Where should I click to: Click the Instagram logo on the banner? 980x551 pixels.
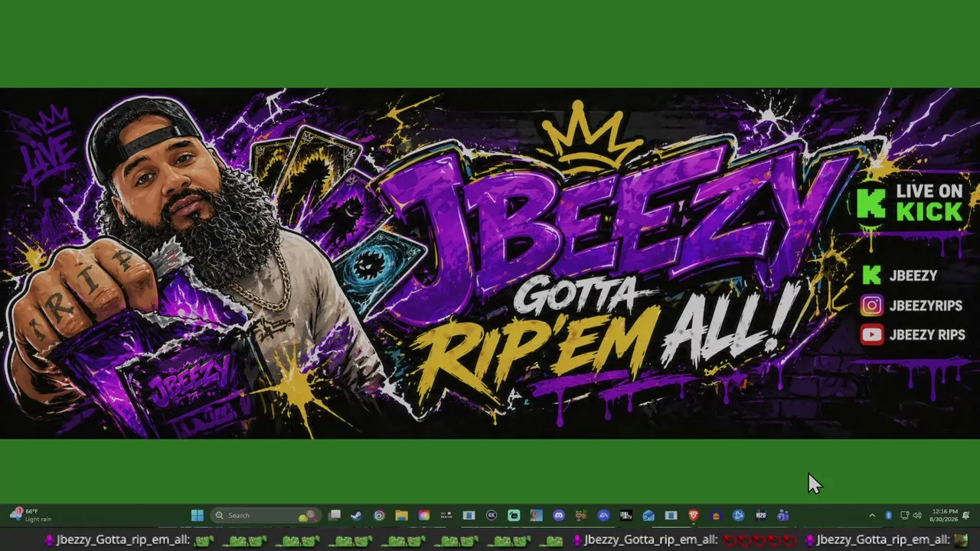(871, 305)
